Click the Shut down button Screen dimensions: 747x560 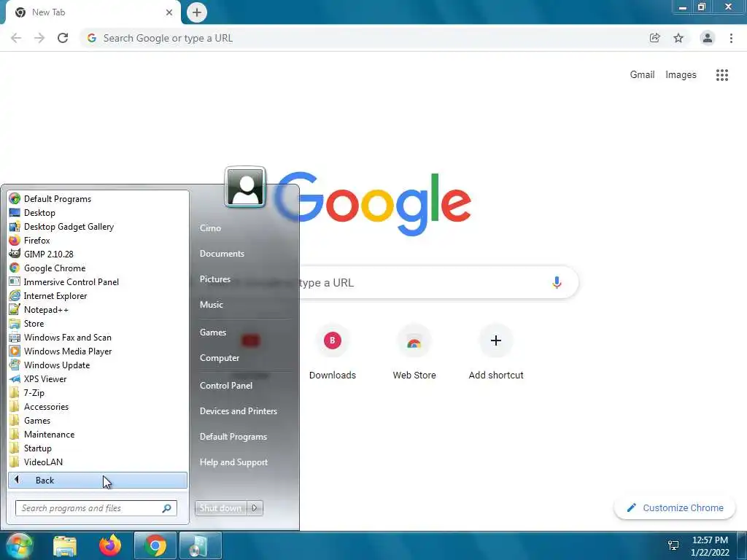point(220,508)
